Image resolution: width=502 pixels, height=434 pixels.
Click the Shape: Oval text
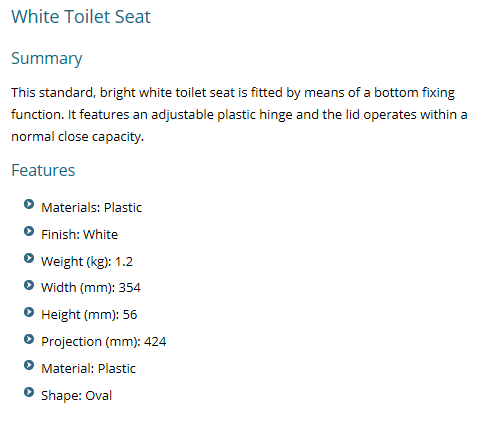point(77,396)
